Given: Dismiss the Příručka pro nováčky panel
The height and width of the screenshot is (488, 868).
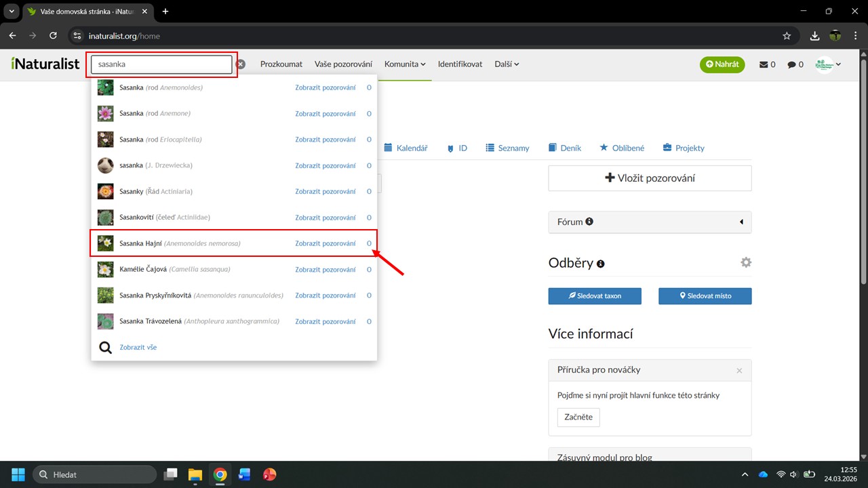Looking at the screenshot, I should (x=739, y=371).
